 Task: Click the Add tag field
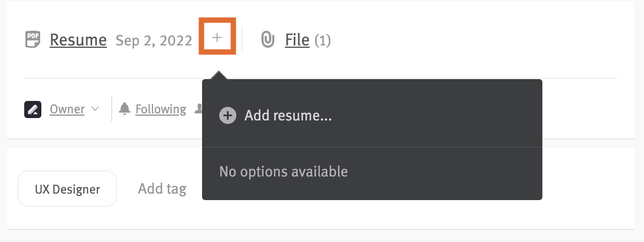[x=162, y=189]
